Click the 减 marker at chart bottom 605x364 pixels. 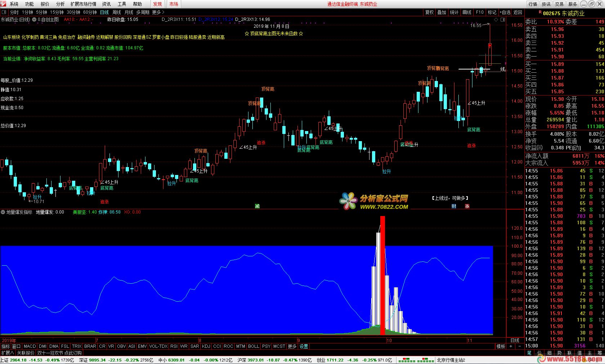(257, 206)
